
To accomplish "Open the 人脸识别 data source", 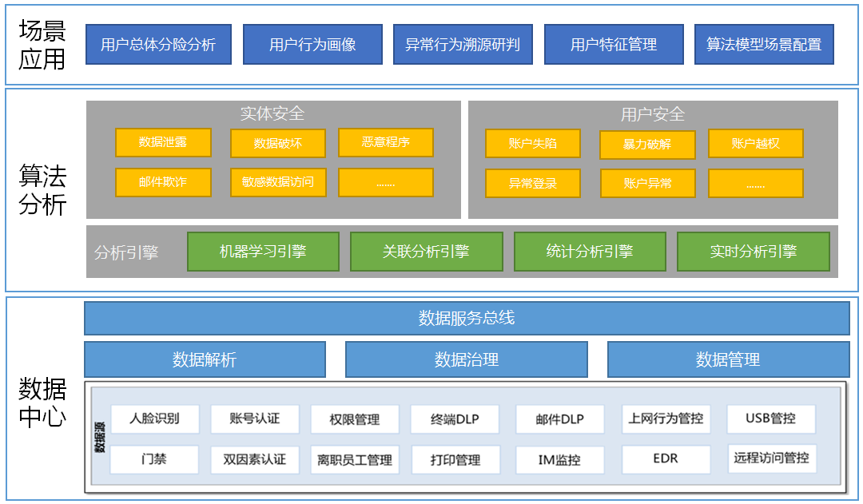I will [153, 419].
